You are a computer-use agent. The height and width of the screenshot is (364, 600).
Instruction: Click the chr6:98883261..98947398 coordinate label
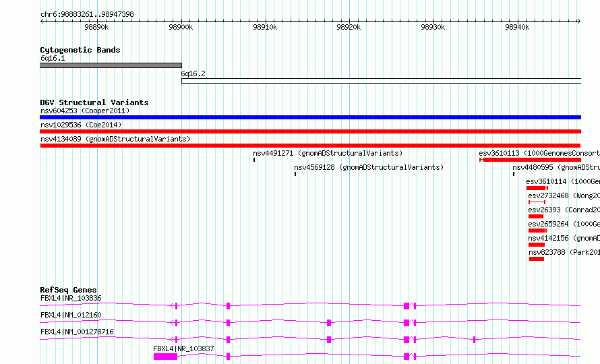click(x=87, y=14)
